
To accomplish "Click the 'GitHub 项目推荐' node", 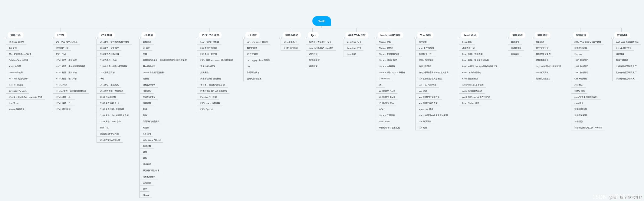I will pyautogui.click(x=623, y=48).
